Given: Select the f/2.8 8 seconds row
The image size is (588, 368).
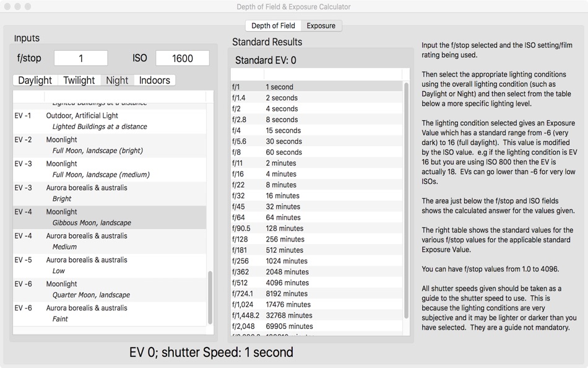Looking at the screenshot, I should point(316,120).
